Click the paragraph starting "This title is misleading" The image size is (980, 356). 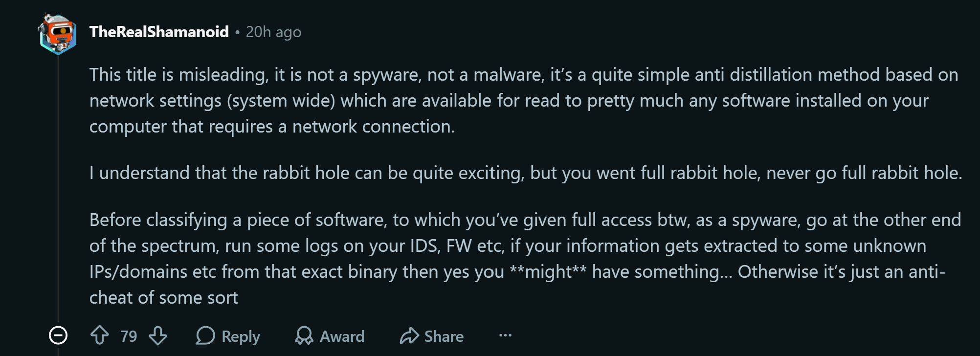(x=524, y=100)
